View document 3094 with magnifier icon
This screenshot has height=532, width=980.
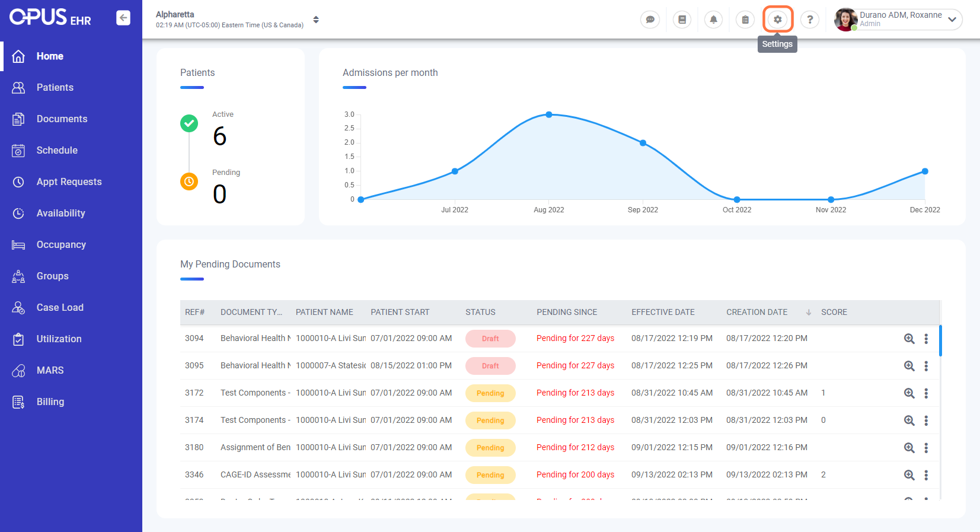(909, 339)
